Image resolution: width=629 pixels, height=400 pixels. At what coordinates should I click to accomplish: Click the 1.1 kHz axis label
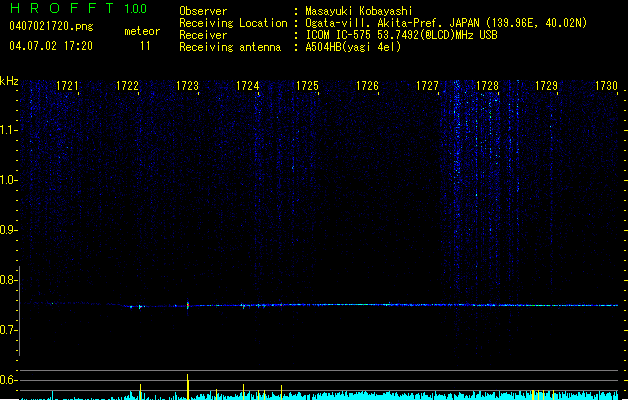click(8, 130)
